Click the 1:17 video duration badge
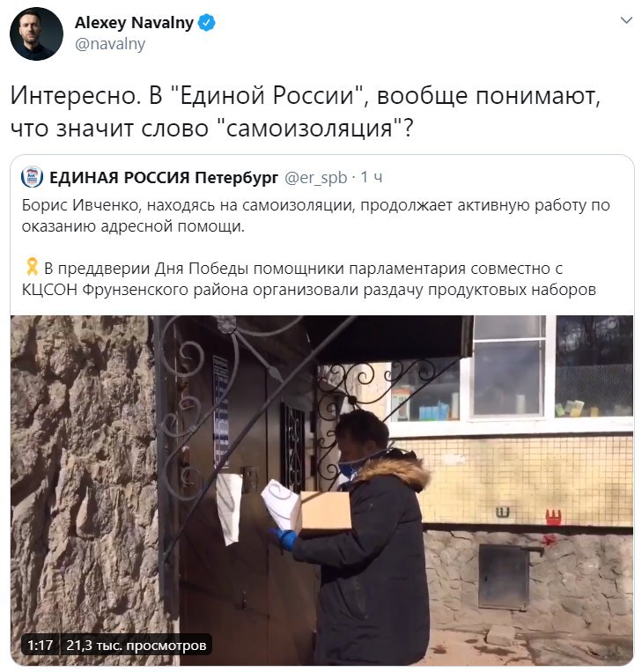 click(41, 646)
